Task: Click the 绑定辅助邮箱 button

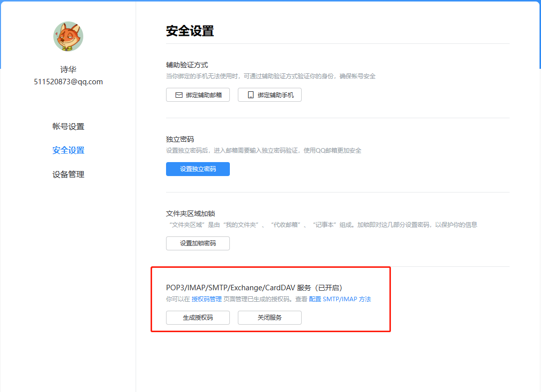Action: 198,95
